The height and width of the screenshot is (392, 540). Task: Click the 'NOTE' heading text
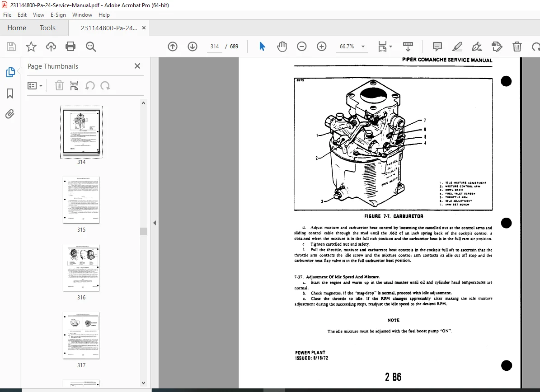point(393,320)
